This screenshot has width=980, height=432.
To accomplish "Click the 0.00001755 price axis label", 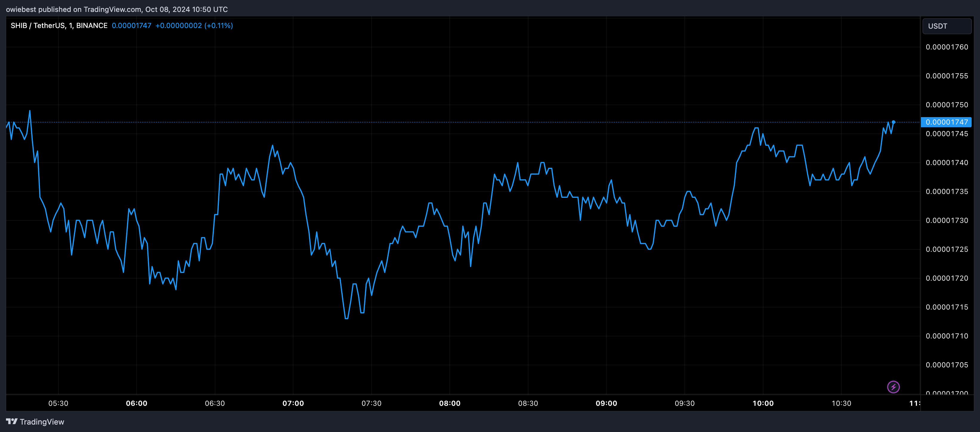I will point(947,76).
